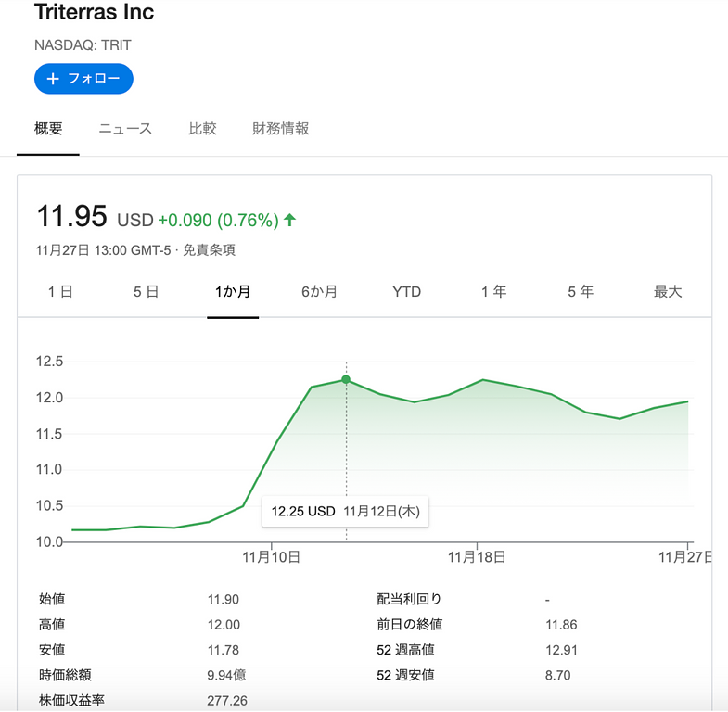Click the 11月18日 chart axis label

pos(477,557)
